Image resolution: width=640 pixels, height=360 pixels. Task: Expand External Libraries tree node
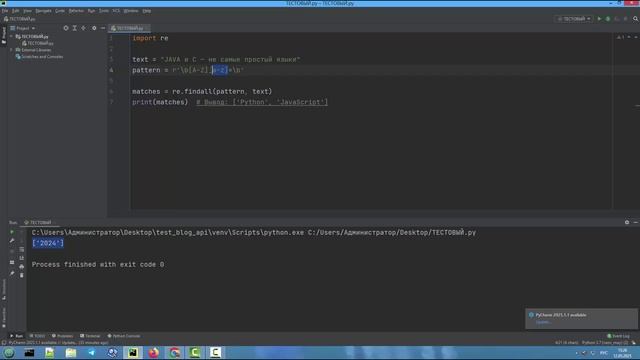[11, 50]
